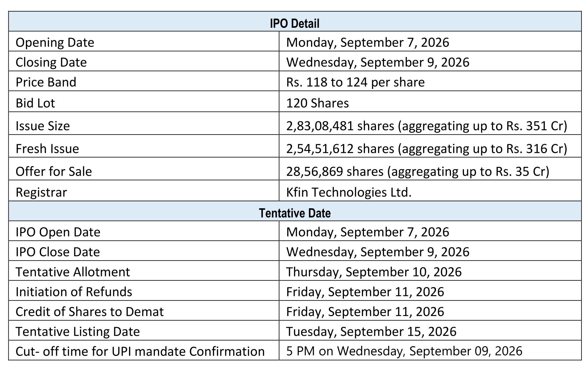Click the IPO Detail header row
Screen dimensions: 588x366
295,21
